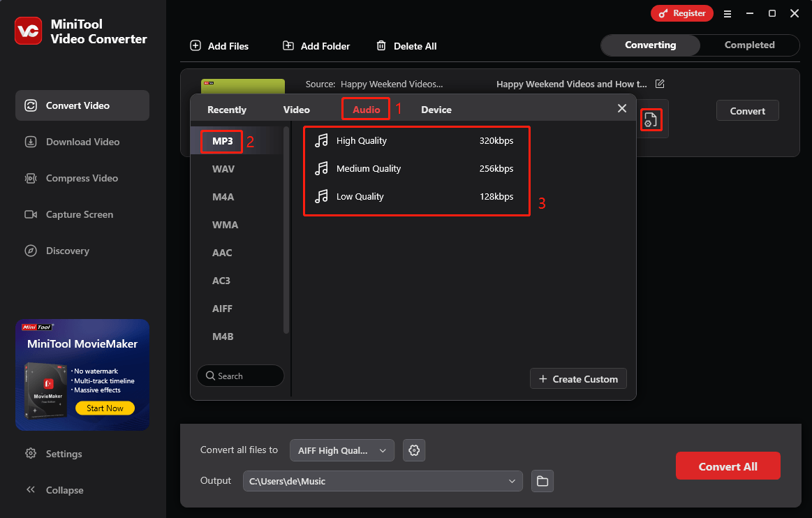Click the Settings gear icon in sidebar
The width and height of the screenshot is (812, 518).
(x=31, y=454)
